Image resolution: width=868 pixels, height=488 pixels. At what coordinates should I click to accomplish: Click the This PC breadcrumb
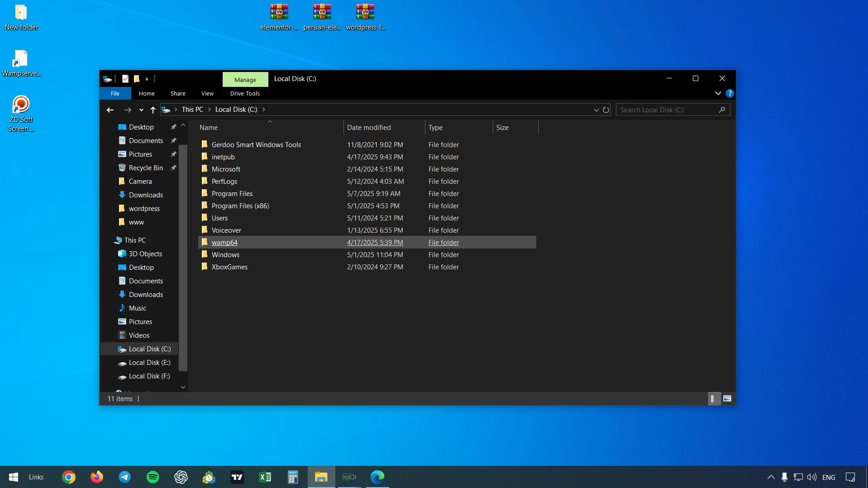(192, 110)
